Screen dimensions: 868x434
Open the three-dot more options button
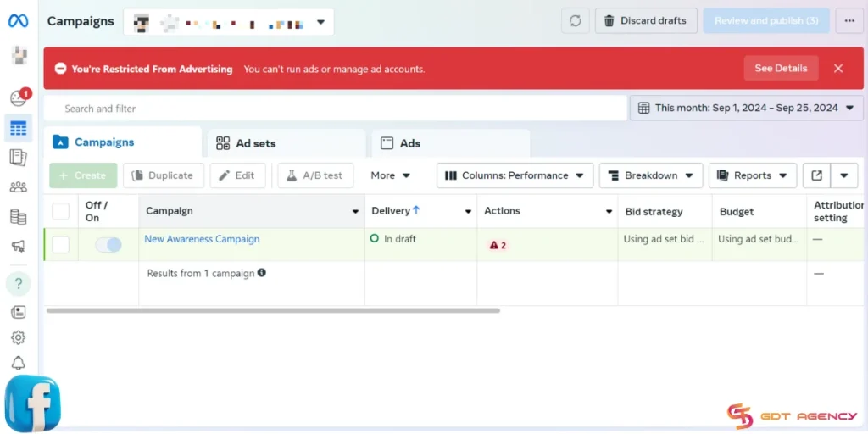pos(849,21)
